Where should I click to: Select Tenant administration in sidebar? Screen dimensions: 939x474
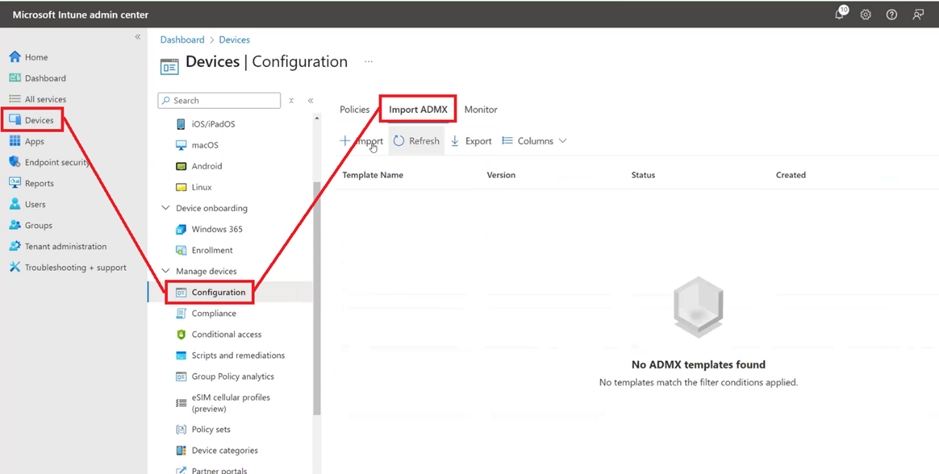65,246
